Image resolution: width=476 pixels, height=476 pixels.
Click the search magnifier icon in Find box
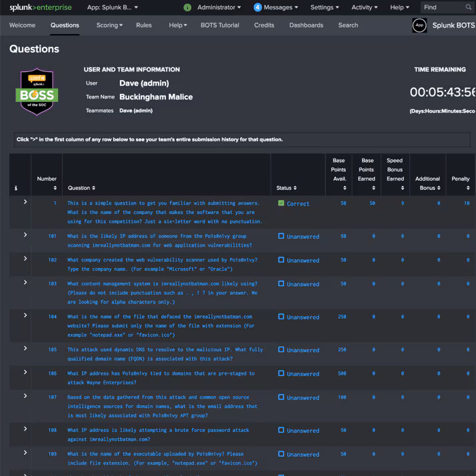tap(469, 7)
